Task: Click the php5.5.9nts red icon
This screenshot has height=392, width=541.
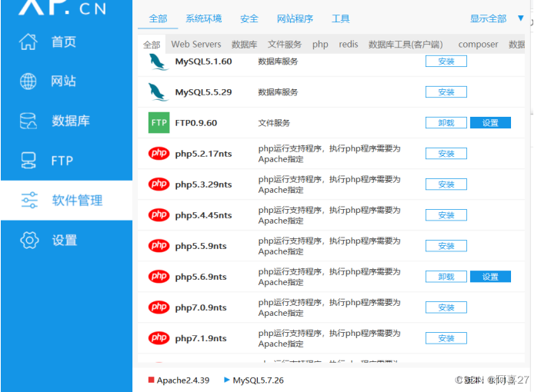Action: [x=159, y=246]
